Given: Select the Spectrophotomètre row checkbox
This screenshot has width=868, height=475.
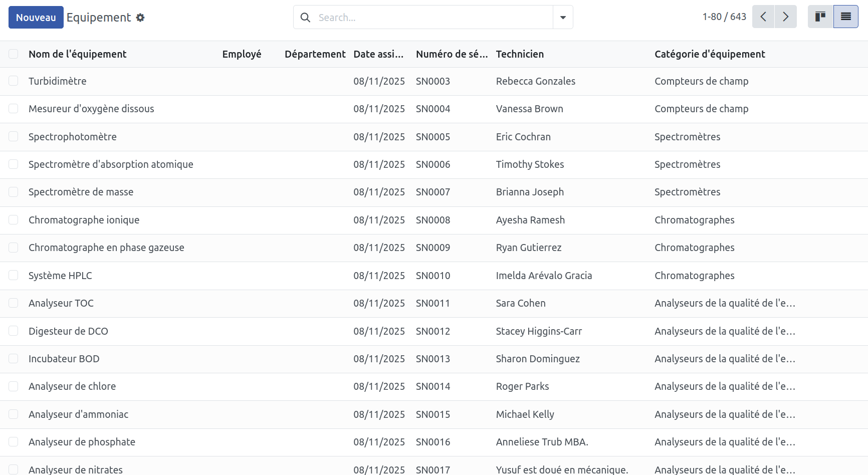Looking at the screenshot, I should point(14,136).
